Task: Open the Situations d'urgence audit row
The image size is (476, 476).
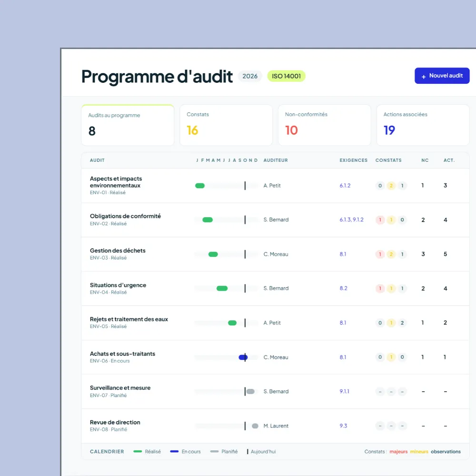Action: pos(275,288)
